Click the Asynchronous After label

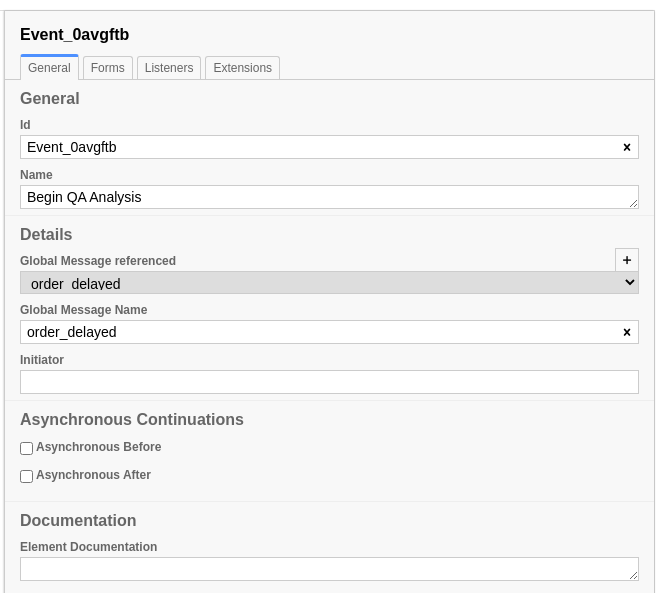tap(94, 475)
